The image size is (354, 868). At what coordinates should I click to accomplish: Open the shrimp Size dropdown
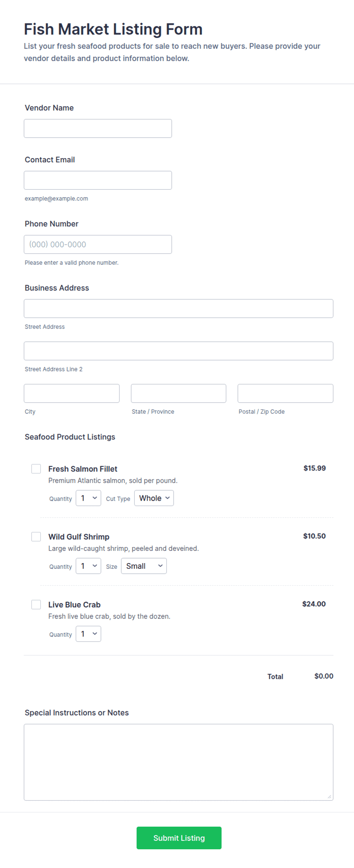144,566
